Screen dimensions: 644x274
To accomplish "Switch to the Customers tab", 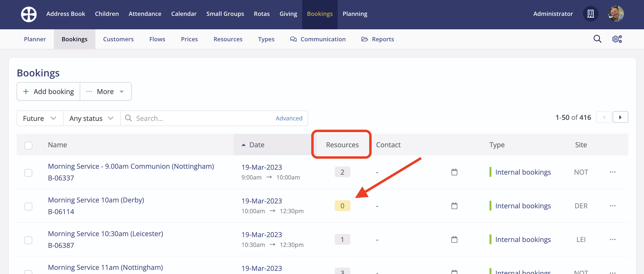I will (118, 39).
